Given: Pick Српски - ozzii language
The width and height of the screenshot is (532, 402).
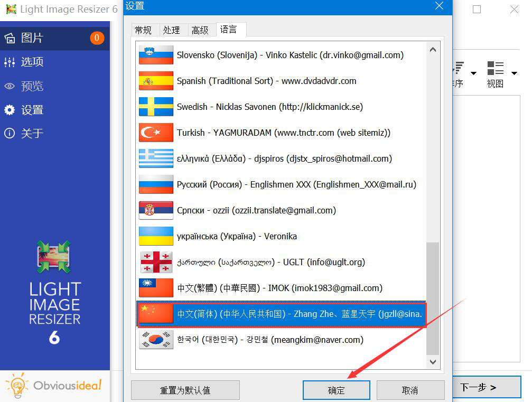Looking at the screenshot, I should (281, 210).
